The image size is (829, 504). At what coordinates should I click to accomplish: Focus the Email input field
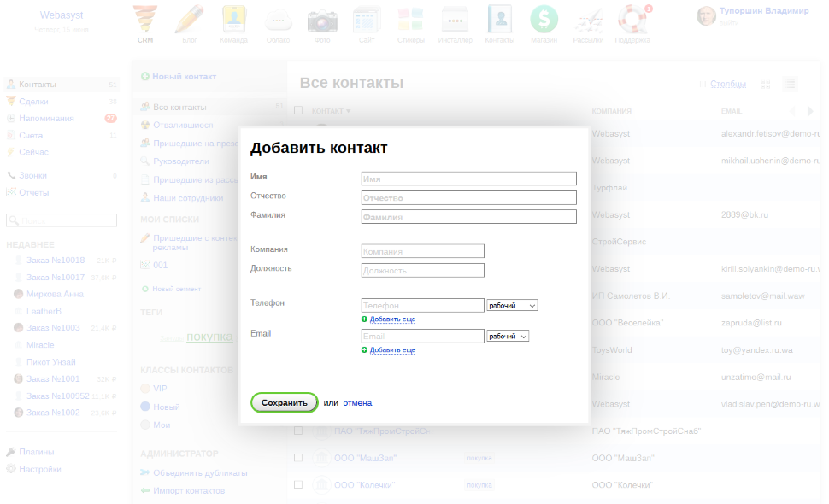click(423, 336)
